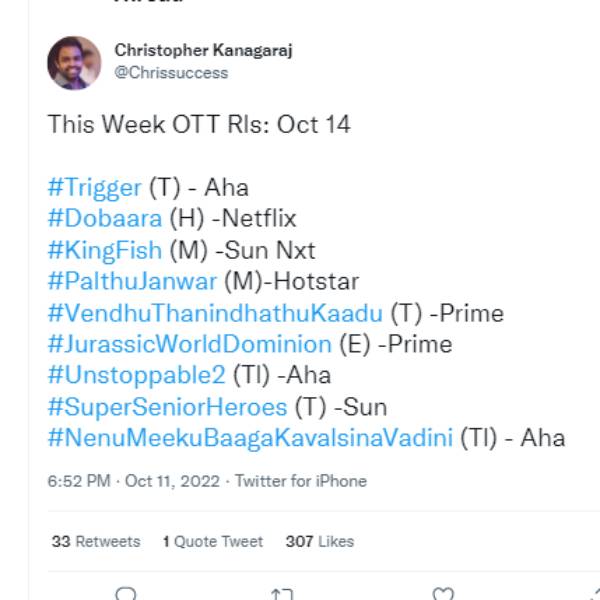
Task: Click the #JurassicWorldDominion hashtag
Action: tap(189, 344)
